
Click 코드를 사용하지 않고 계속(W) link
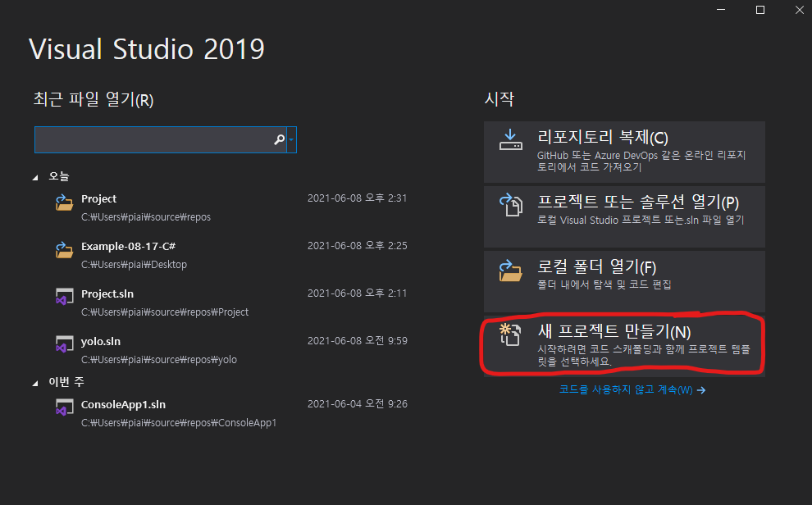(632, 389)
